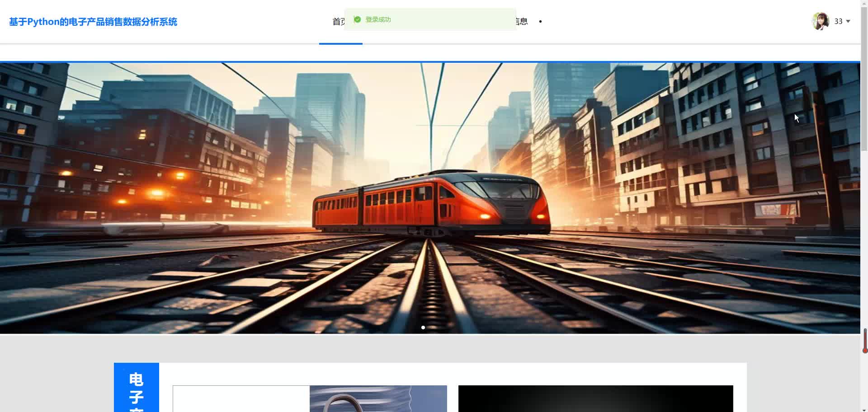Open the 首页 navigation tab
This screenshot has width=868, height=412.
(339, 22)
